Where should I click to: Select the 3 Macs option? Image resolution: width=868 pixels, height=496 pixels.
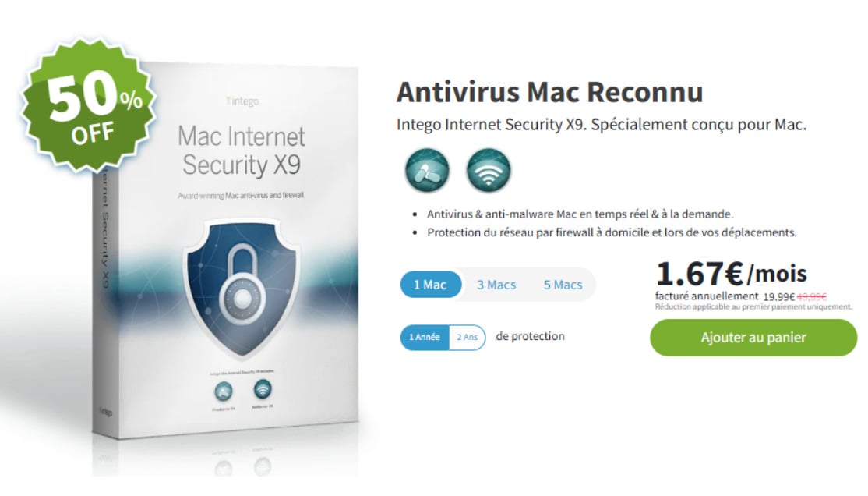tap(496, 285)
